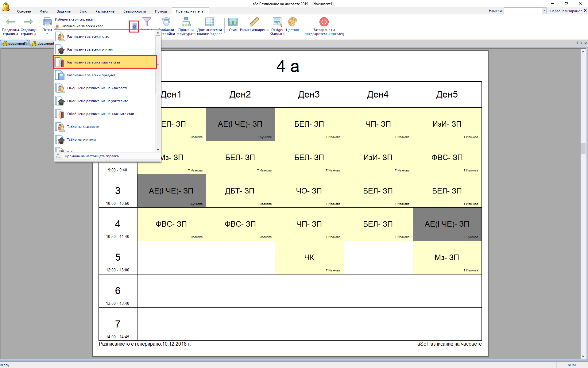This screenshot has height=368, width=588.
Task: Switch to the Основен ribbon tab
Action: pyautogui.click(x=24, y=11)
